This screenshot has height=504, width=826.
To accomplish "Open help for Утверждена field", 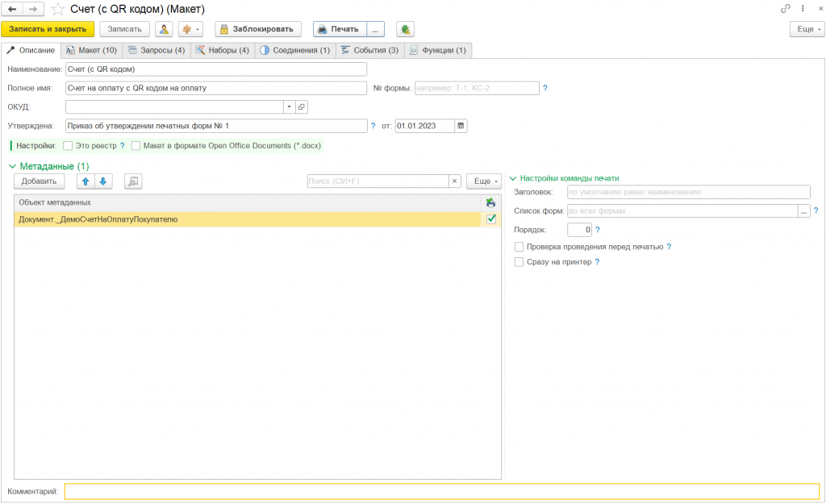I will coord(373,126).
